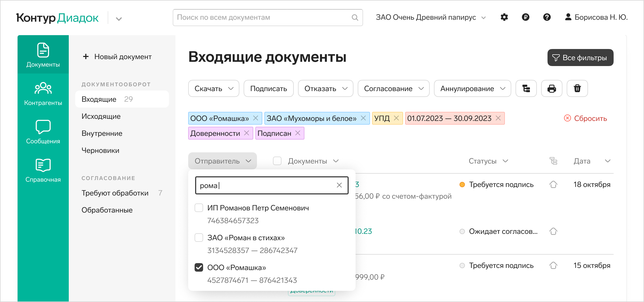Remove the ЗАО «Мухоморы и белое» filter tag
The image size is (644, 302).
click(x=363, y=118)
